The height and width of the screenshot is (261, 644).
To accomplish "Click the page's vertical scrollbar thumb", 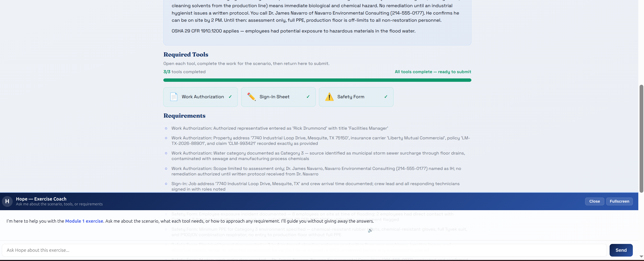I will point(641,139).
